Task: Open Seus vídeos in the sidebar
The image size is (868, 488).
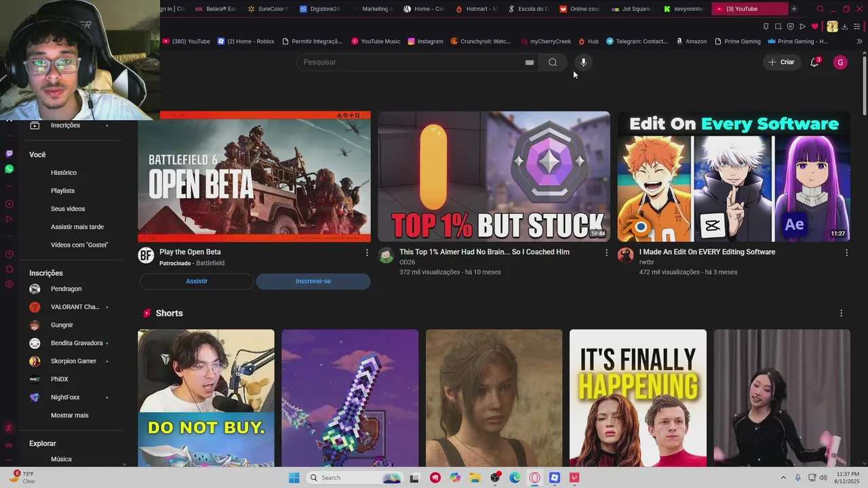Action: pos(69,209)
